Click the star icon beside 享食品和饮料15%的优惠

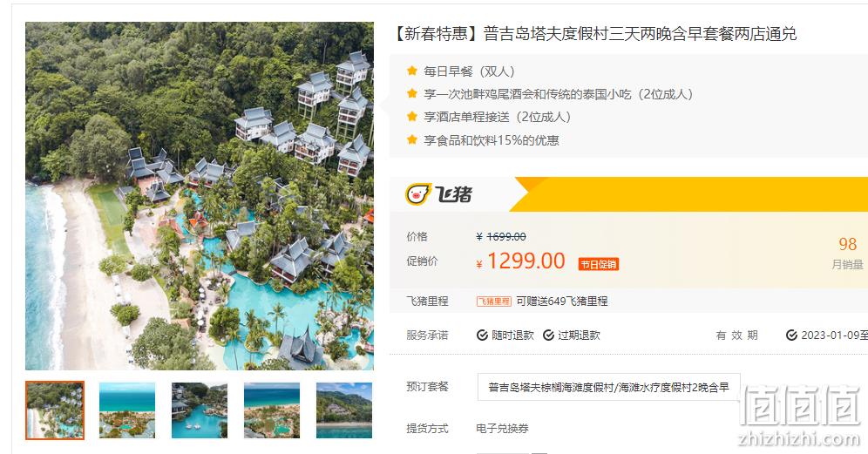pos(412,139)
